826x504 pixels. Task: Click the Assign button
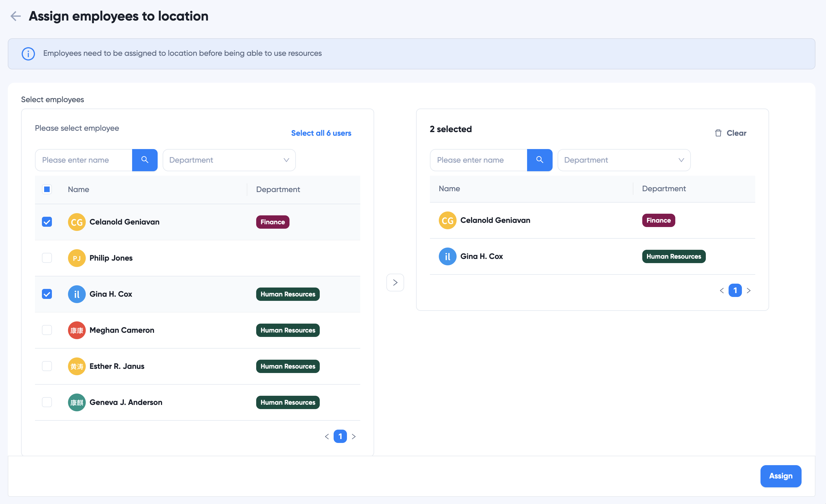coord(781,476)
